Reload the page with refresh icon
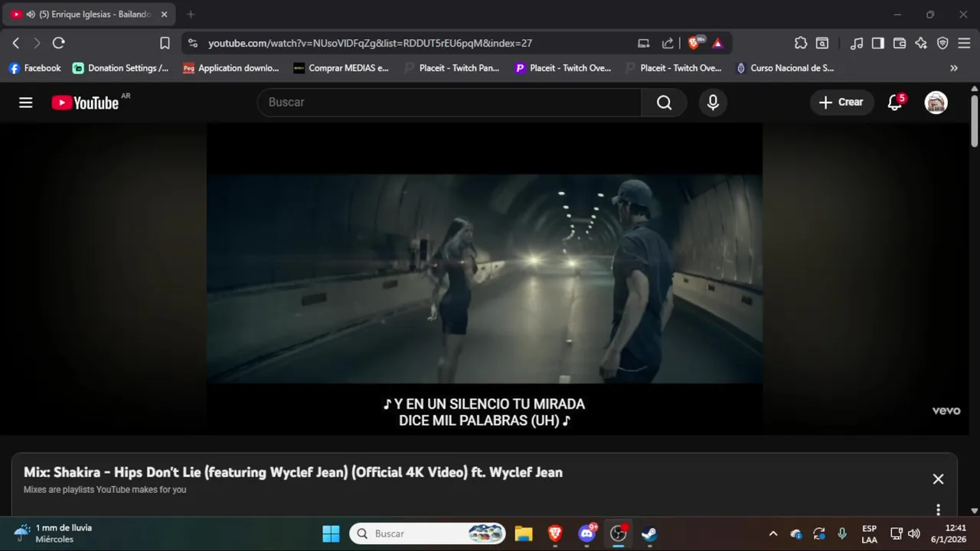Viewport: 980px width, 551px height. [x=59, y=43]
